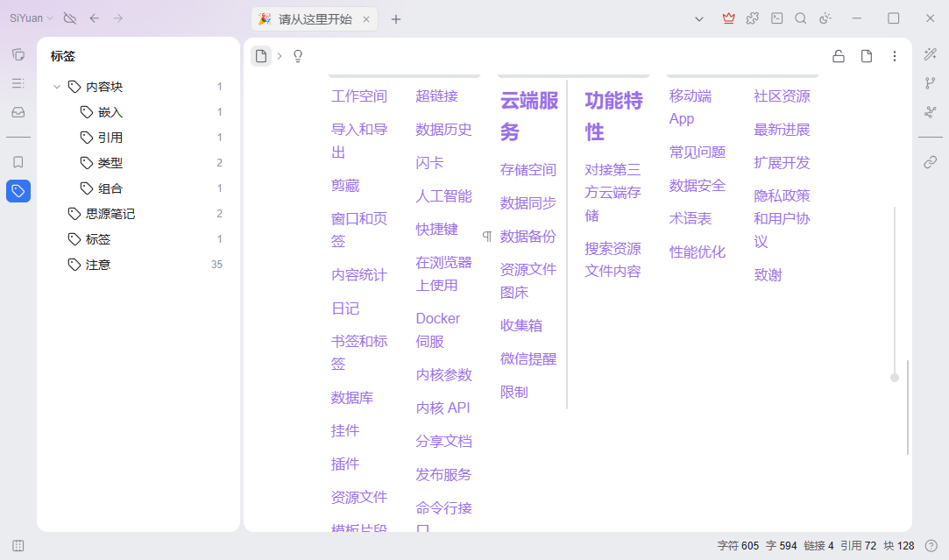Open the 致谢 link
Image resolution: width=949 pixels, height=560 pixels.
coord(768,275)
